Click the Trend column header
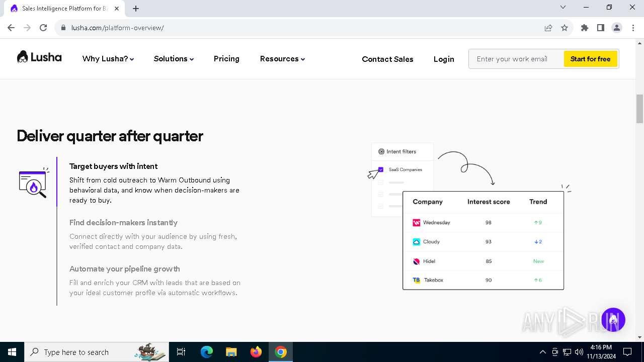The width and height of the screenshot is (644, 362). click(x=538, y=202)
